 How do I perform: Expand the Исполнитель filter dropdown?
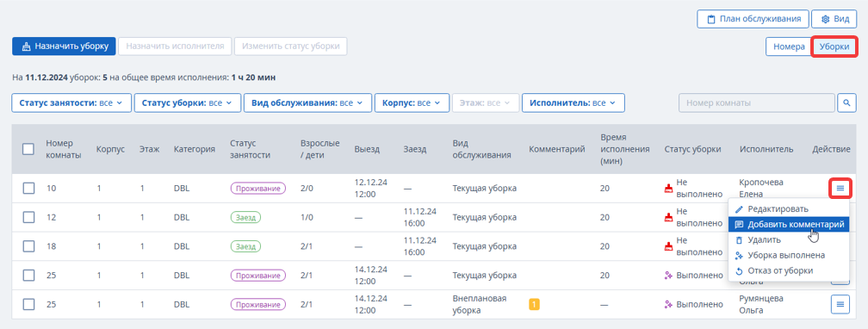pyautogui.click(x=573, y=103)
